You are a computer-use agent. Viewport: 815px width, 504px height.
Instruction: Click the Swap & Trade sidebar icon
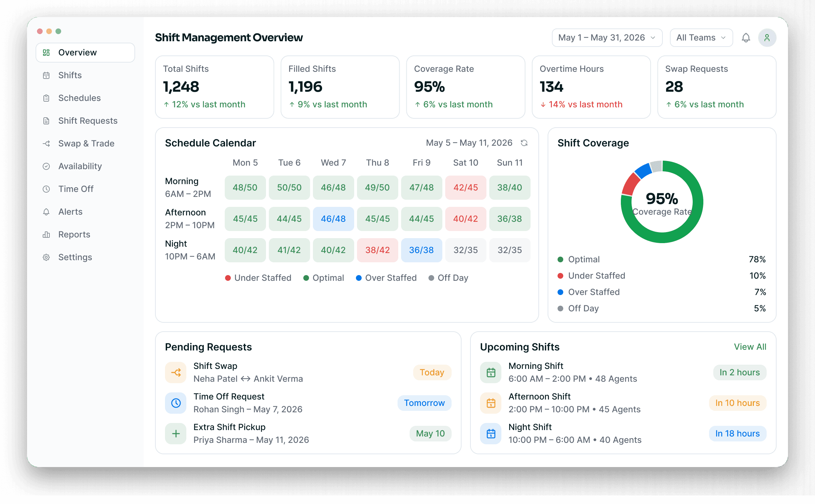pos(46,144)
